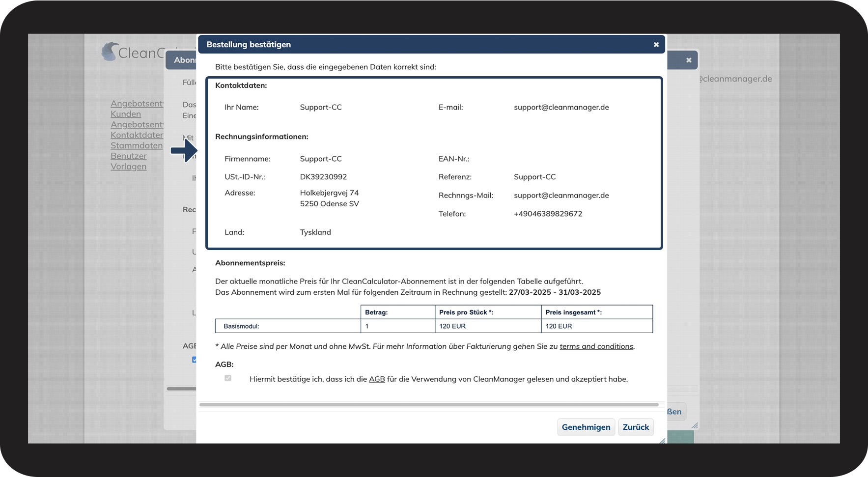The height and width of the screenshot is (477, 868).
Task: Click the partially hidden button behind the dialog ending in ßen
Action: pos(676,412)
